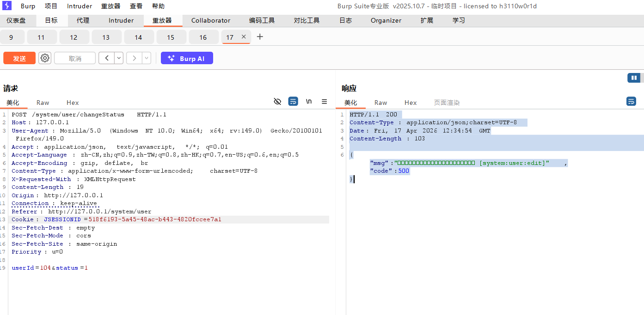Switch to 编码工具 tab
Screen dimensions: 644x315
[x=262, y=20]
